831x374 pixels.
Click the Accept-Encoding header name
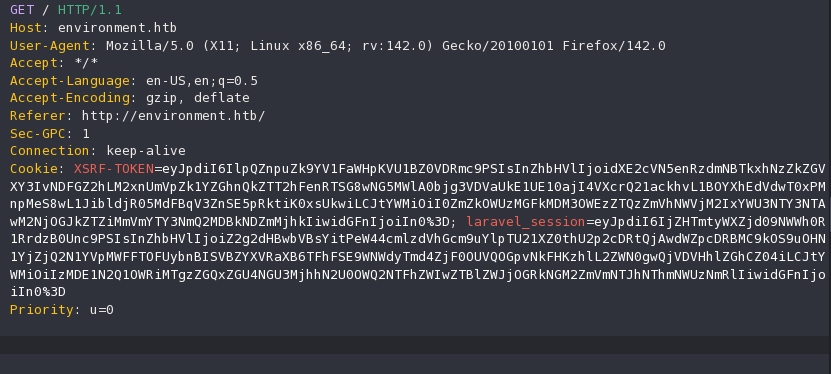pos(70,98)
